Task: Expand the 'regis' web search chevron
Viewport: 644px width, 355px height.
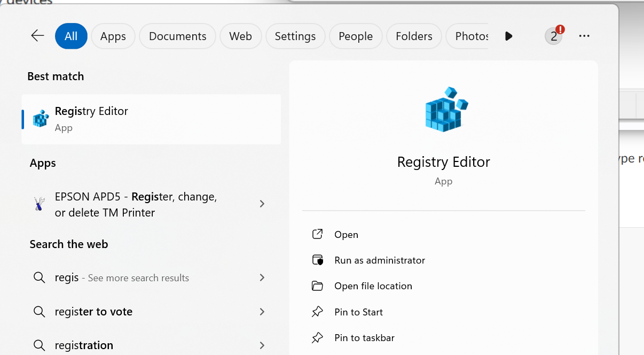Action: pos(262,277)
